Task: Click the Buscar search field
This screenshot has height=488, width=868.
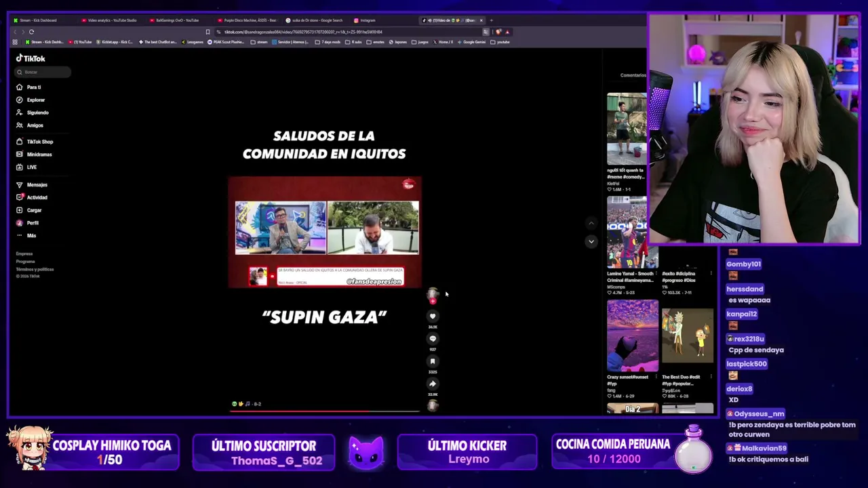Action: [x=43, y=72]
